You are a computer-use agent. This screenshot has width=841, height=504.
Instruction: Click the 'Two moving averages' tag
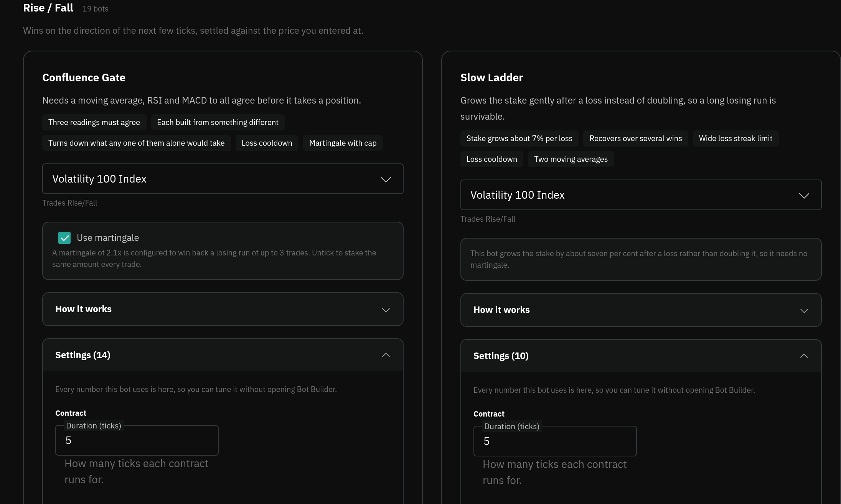click(x=571, y=159)
